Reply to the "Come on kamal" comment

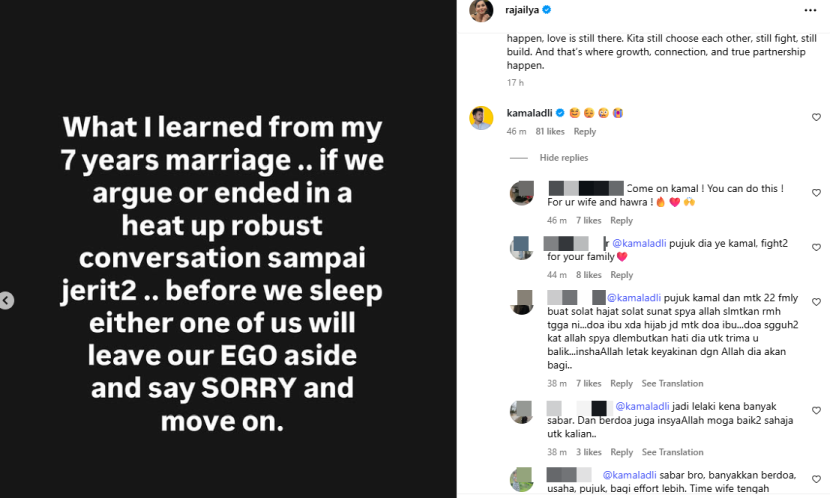point(621,221)
